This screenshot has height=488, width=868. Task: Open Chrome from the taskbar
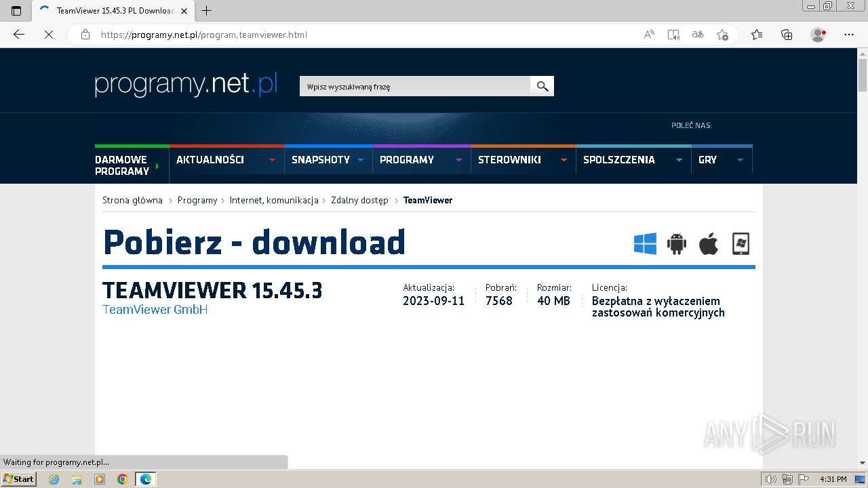click(122, 479)
